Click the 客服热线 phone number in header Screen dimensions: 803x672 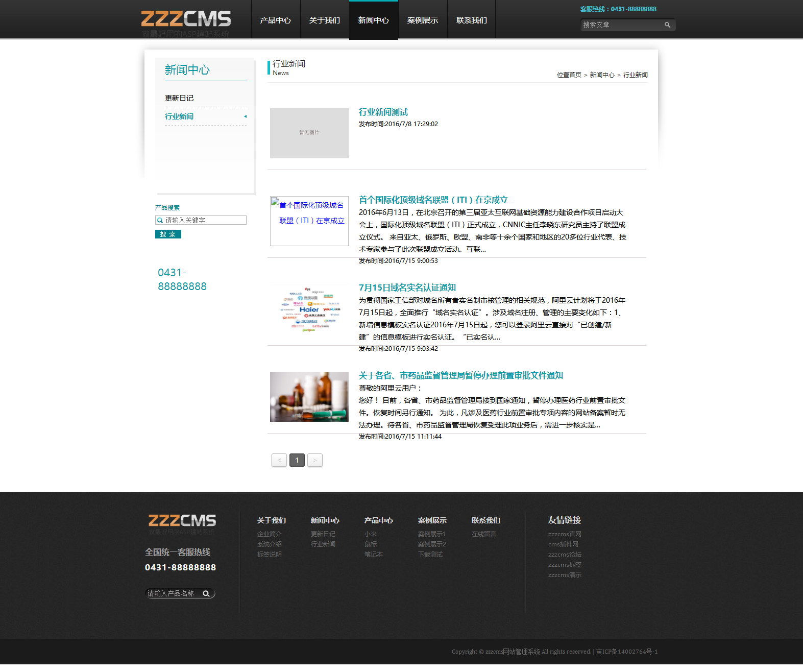pos(618,9)
